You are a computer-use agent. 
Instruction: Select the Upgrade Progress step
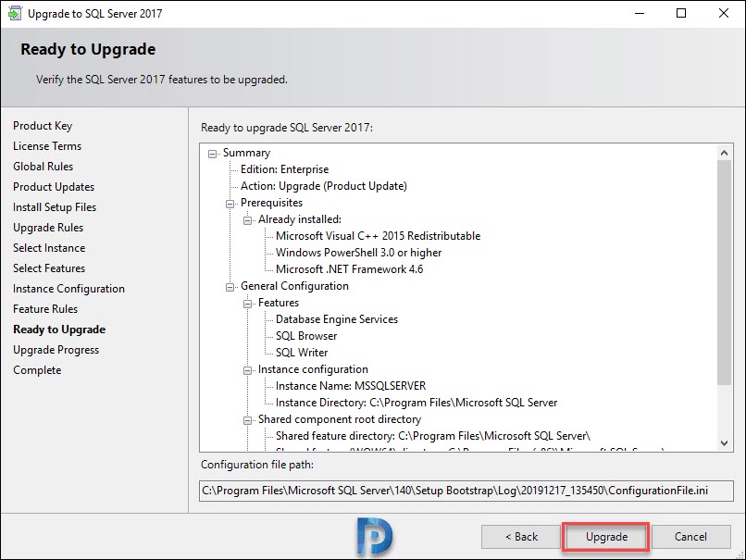tap(56, 350)
